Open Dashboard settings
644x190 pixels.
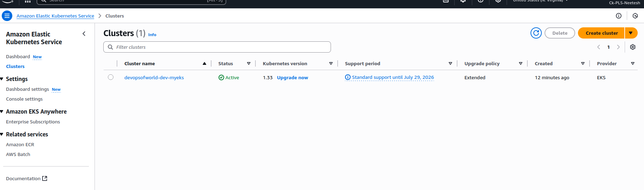(x=27, y=89)
